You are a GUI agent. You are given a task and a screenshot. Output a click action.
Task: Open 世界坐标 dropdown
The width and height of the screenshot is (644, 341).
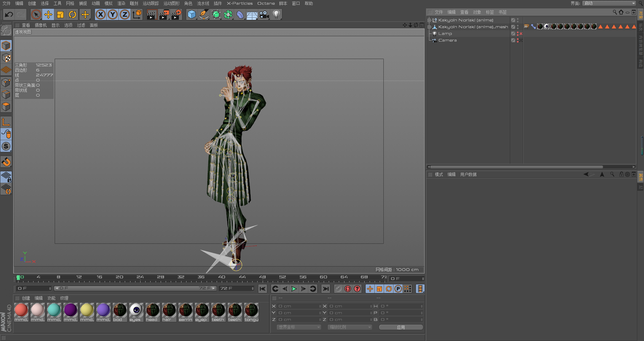(299, 327)
